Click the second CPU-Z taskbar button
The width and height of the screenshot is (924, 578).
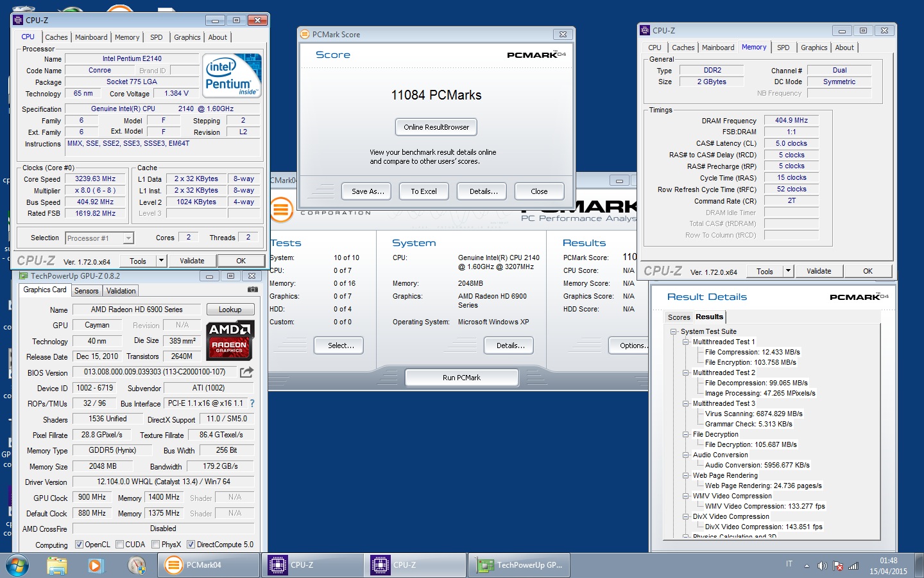click(416, 565)
